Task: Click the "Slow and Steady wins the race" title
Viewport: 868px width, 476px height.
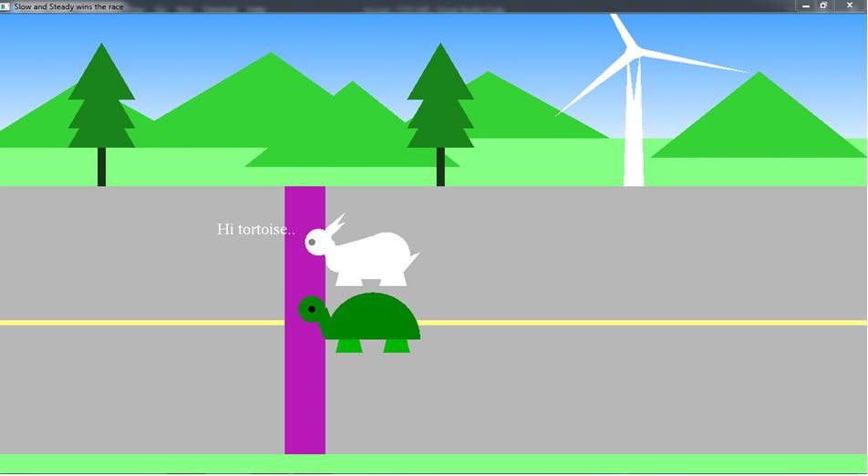Action: 68,6
